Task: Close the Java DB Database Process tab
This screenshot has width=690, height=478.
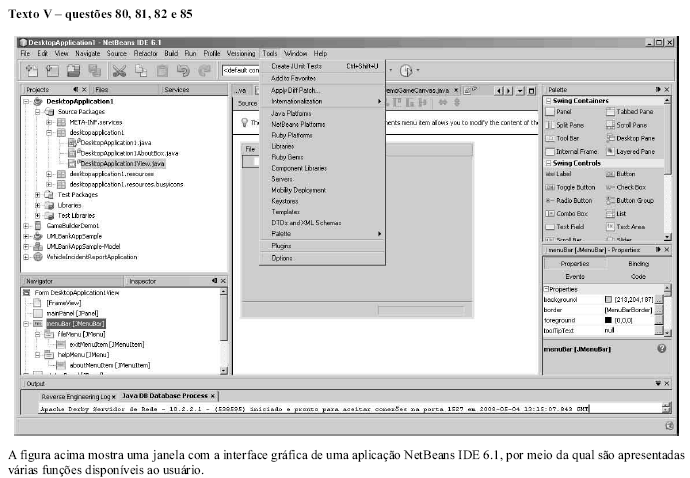Action: pos(213,396)
